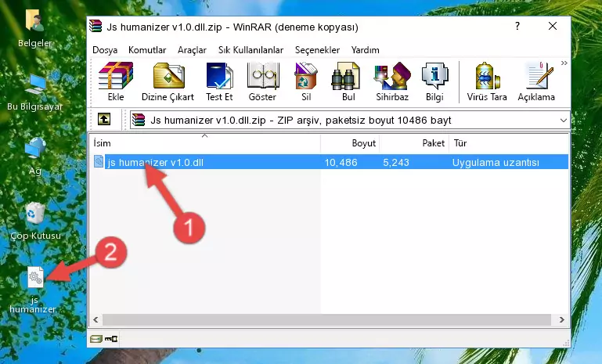
Task: Close the WinRAR window
Action: click(x=553, y=26)
